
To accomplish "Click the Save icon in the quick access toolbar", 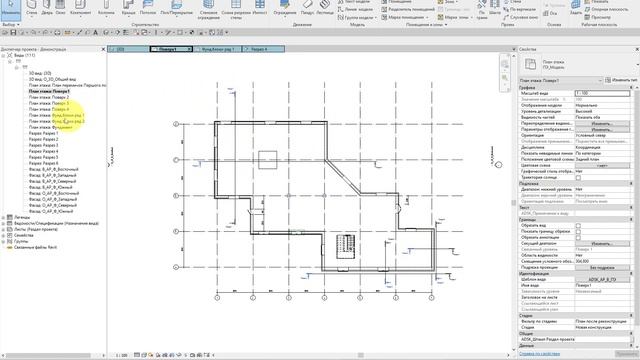I will 13,32.
